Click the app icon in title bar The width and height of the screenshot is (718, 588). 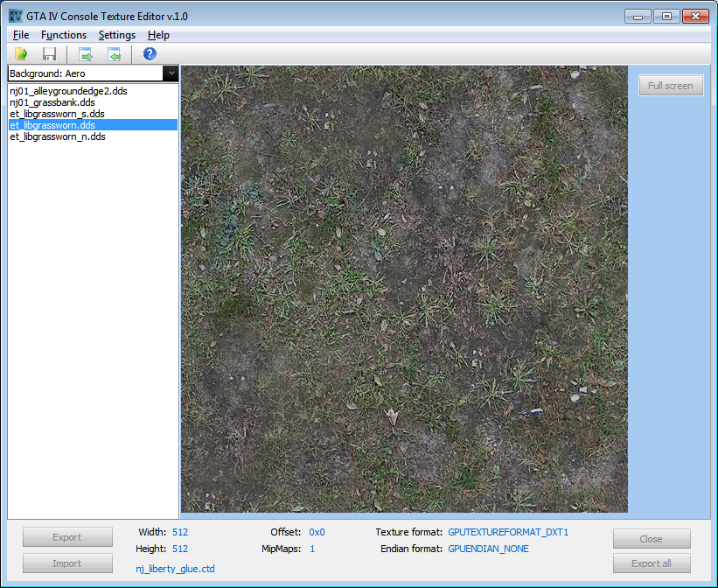pos(15,16)
